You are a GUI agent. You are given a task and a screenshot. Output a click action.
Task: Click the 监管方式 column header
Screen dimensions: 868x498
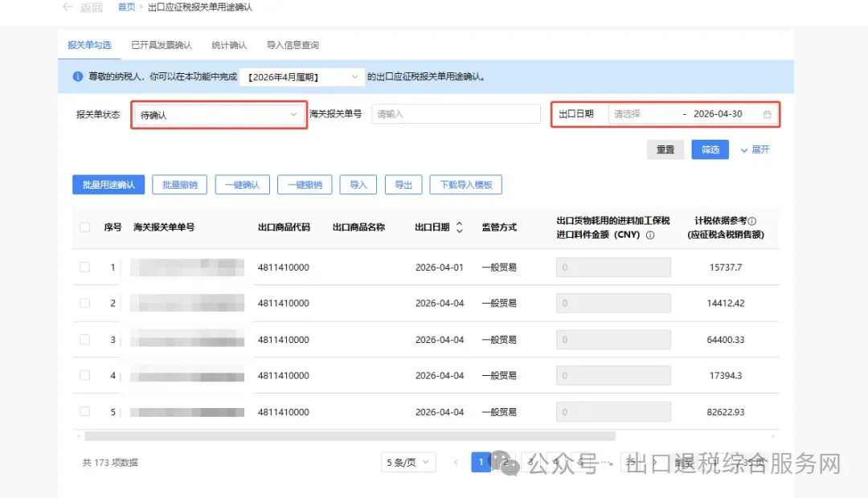point(499,227)
